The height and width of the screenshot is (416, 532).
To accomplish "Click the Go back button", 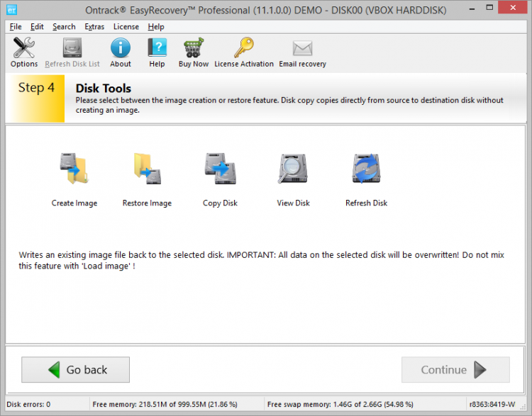I will tap(75, 369).
